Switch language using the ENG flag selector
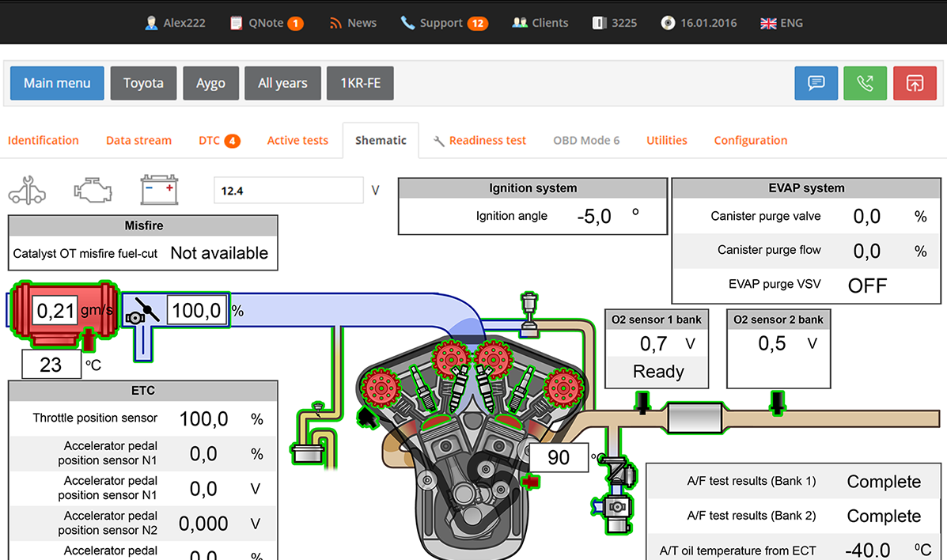Viewport: 947px width, 560px height. tap(781, 23)
